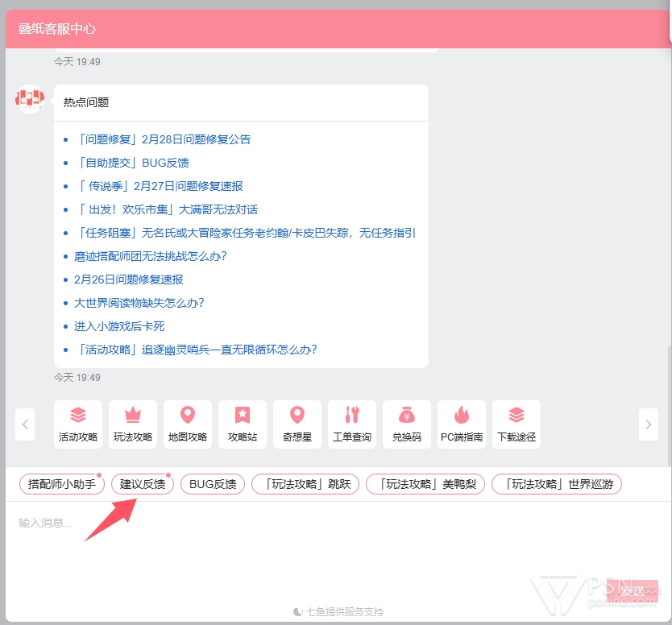Select the 兑换码 money bag icon
The width and height of the screenshot is (672, 625).
407,416
